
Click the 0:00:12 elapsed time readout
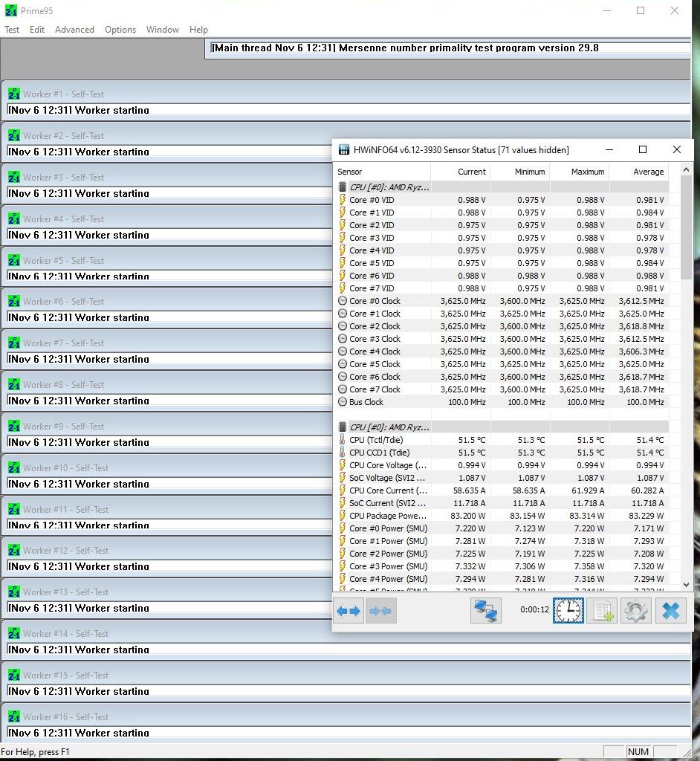click(x=534, y=609)
